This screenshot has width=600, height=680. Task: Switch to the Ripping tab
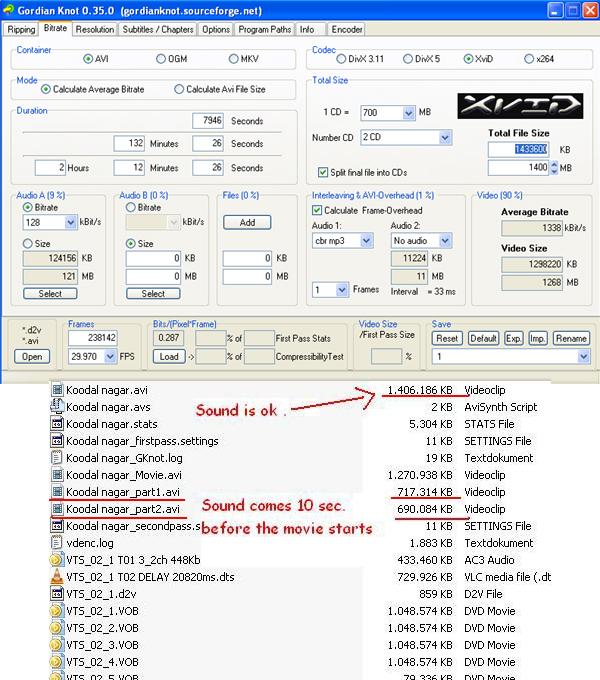(21, 29)
